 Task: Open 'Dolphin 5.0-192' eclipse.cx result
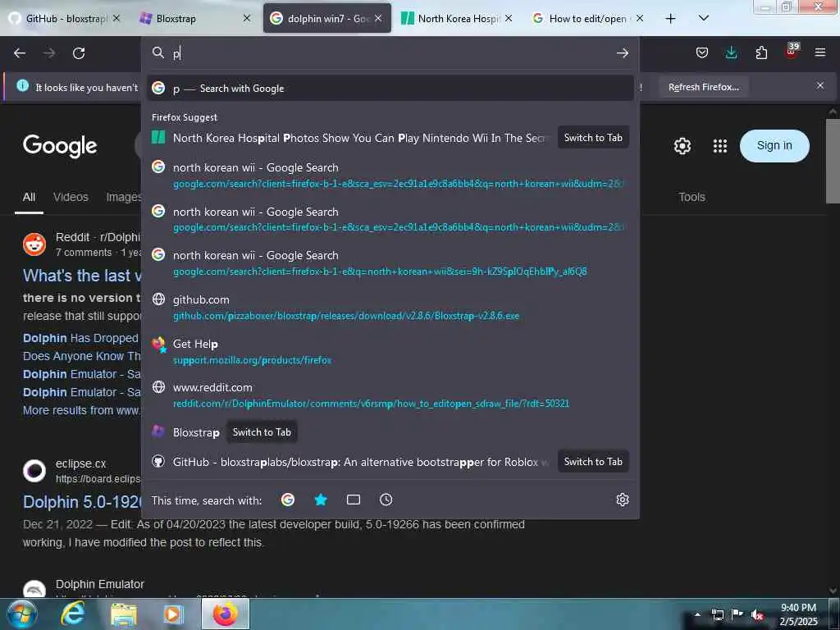click(82, 502)
